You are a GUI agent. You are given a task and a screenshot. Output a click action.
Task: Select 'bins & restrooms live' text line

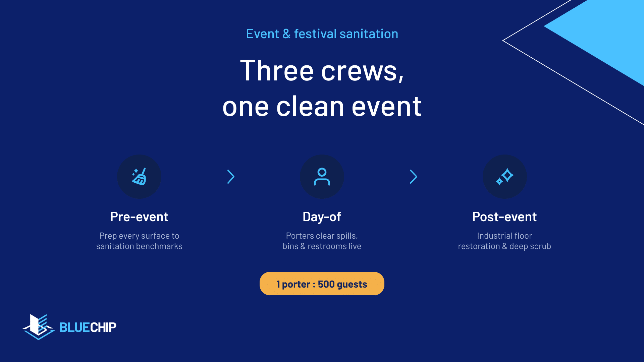click(322, 246)
